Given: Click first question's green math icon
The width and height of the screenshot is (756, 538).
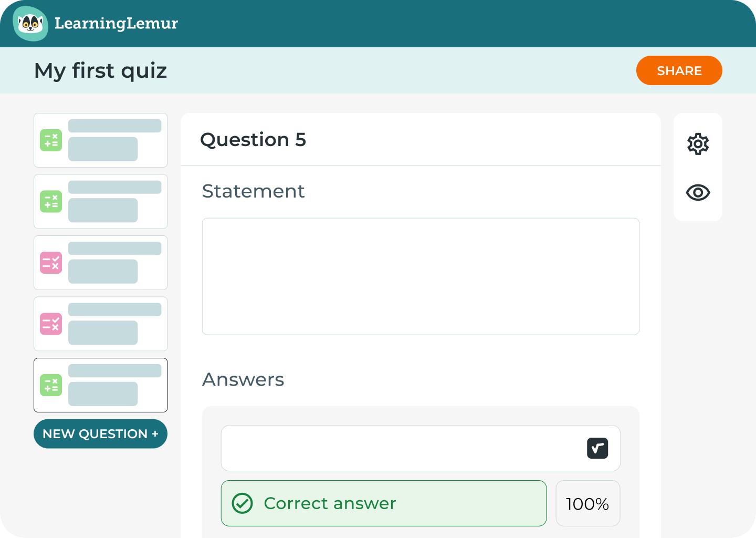Looking at the screenshot, I should coord(51,140).
